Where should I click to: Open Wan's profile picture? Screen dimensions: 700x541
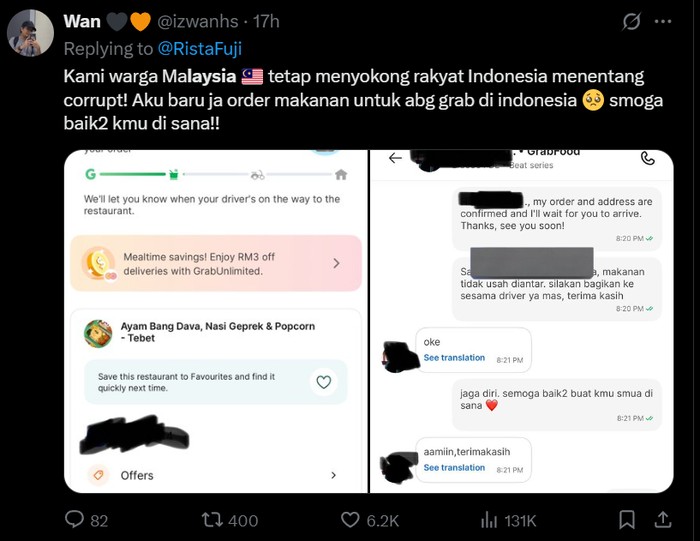(30, 33)
